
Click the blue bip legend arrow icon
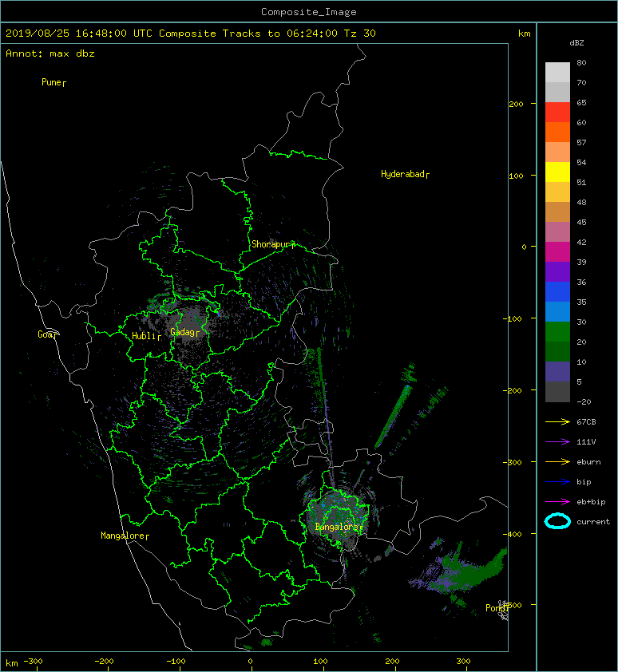(557, 482)
